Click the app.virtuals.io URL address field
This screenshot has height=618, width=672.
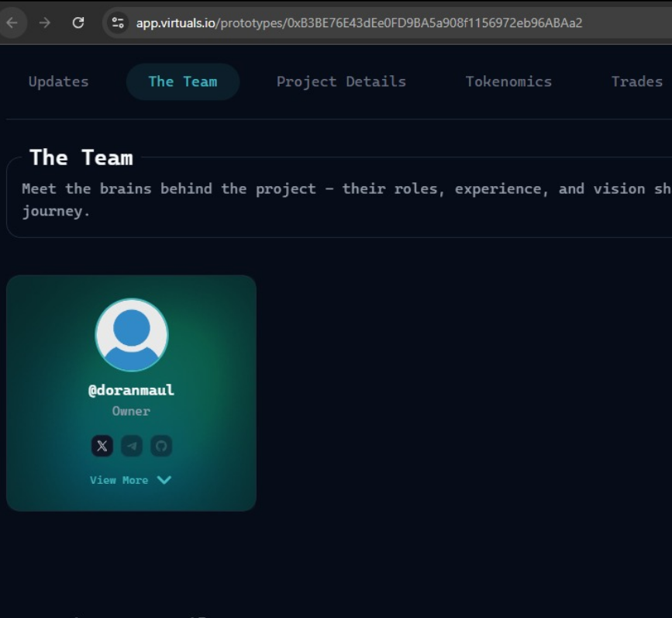[359, 22]
